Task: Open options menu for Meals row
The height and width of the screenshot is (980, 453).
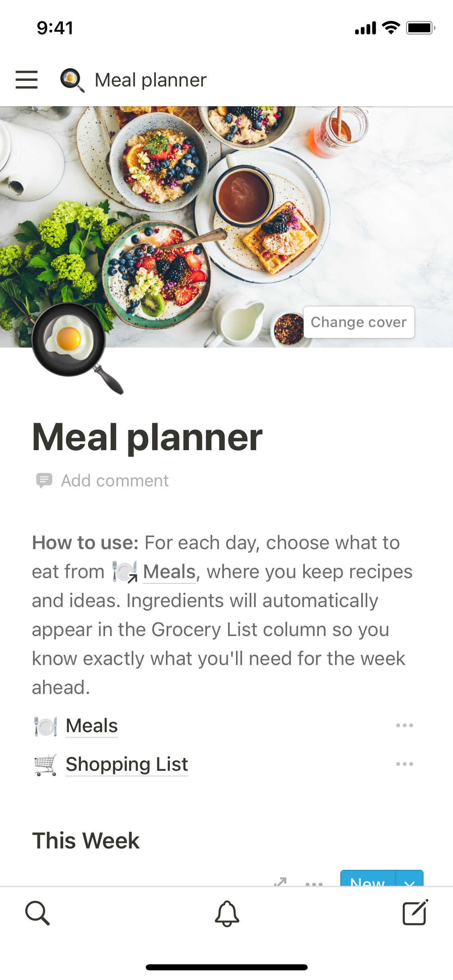Action: [404, 725]
